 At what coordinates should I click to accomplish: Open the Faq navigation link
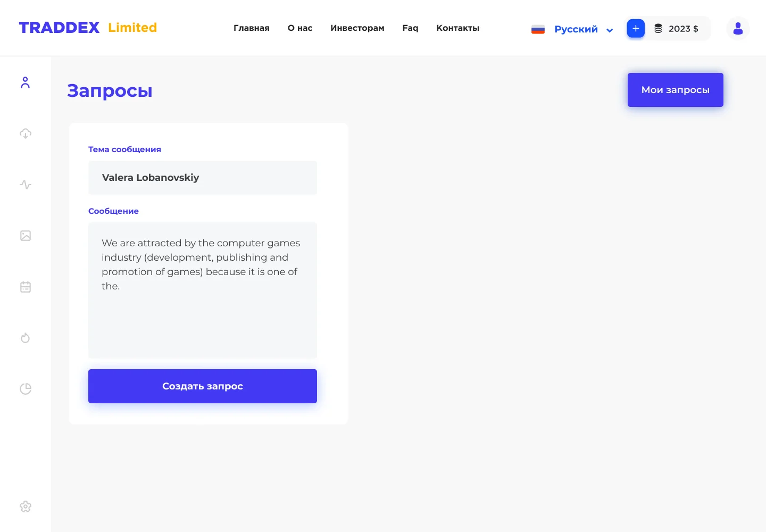coord(410,28)
